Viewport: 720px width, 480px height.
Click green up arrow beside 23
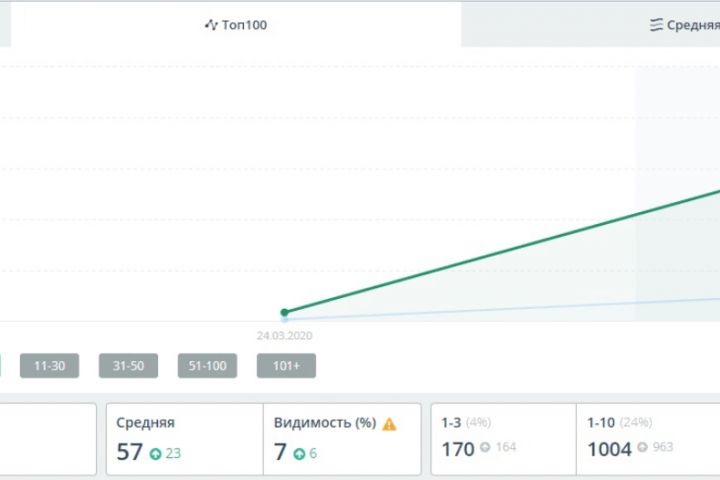point(155,453)
